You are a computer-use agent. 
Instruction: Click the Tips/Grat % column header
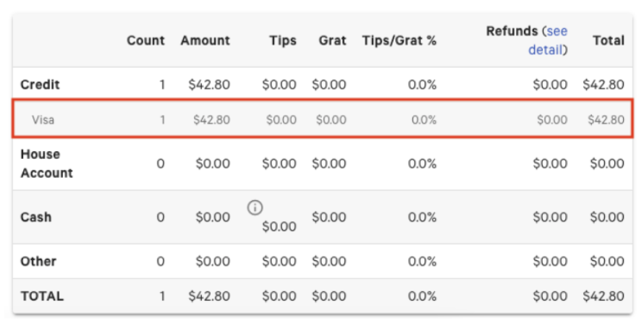[399, 40]
